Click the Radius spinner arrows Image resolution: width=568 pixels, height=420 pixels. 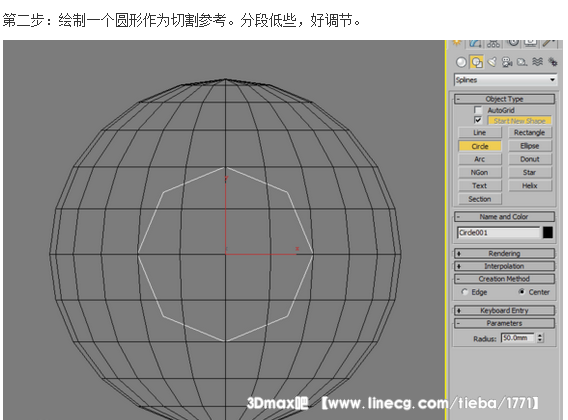(x=540, y=338)
